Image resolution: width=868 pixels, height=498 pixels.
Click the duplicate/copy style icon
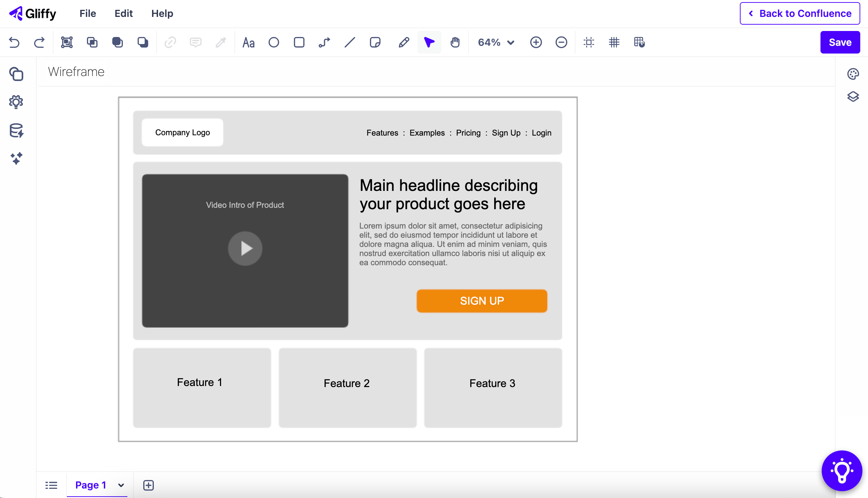(x=92, y=42)
